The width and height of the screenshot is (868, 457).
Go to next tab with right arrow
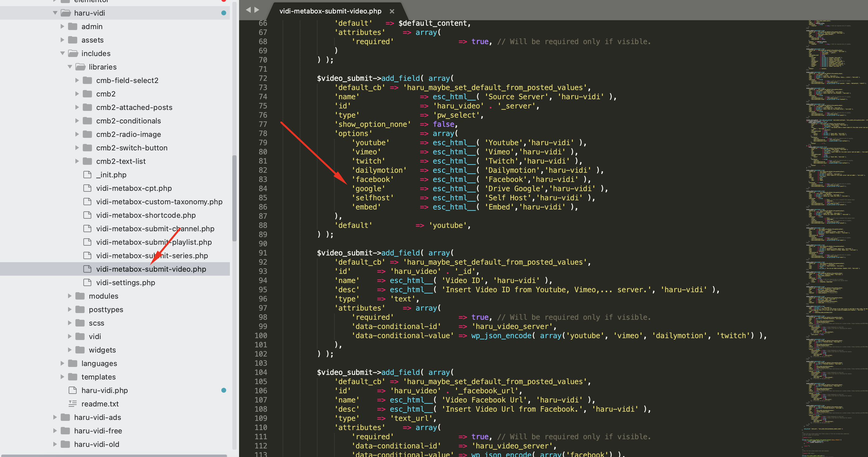click(257, 10)
